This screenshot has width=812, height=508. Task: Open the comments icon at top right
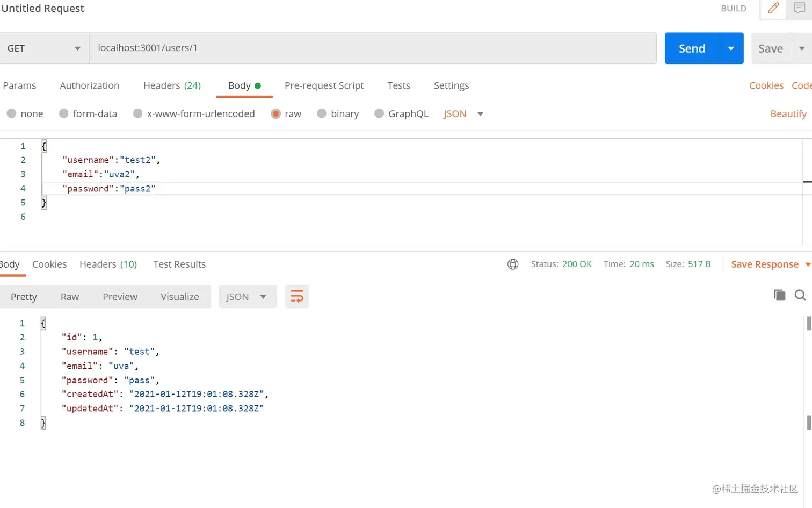click(800, 8)
